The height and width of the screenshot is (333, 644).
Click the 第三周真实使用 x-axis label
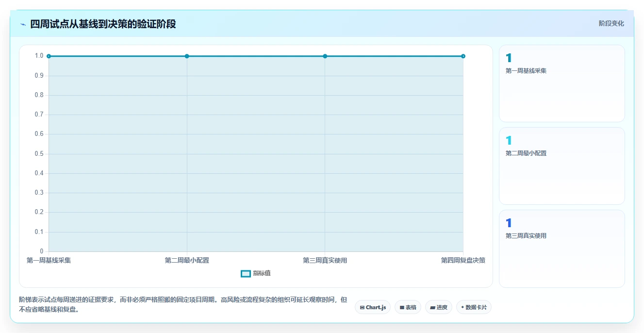325,261
